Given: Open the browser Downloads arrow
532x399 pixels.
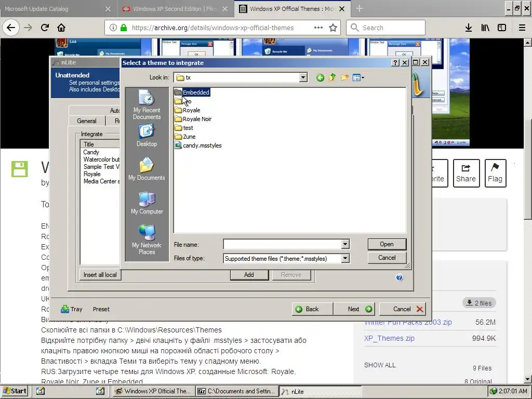Looking at the screenshot, I should point(469,28).
